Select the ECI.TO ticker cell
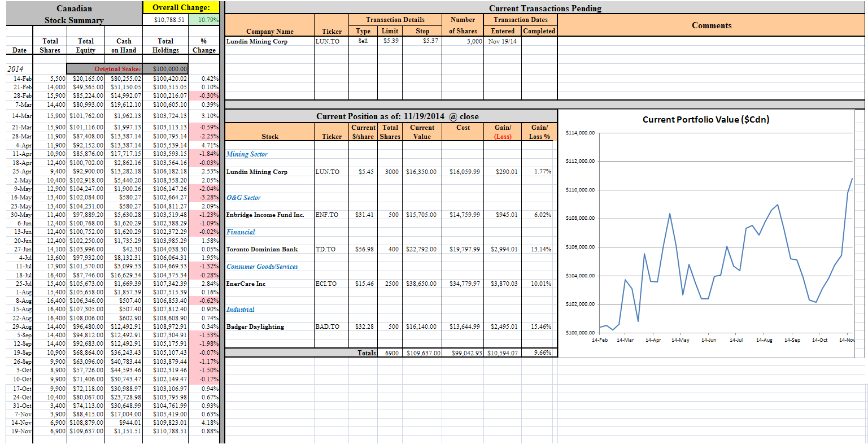Image resolution: width=868 pixels, height=444 pixels. point(326,284)
